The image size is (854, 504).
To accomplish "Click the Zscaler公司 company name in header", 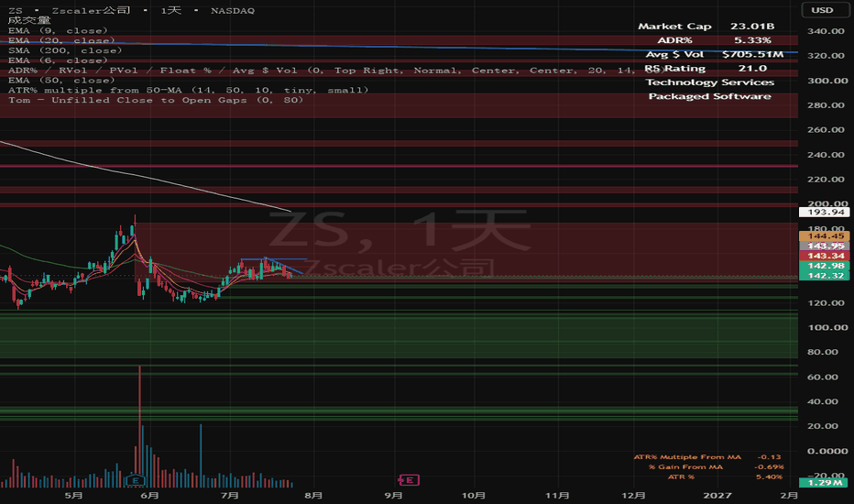I will tap(91, 10).
